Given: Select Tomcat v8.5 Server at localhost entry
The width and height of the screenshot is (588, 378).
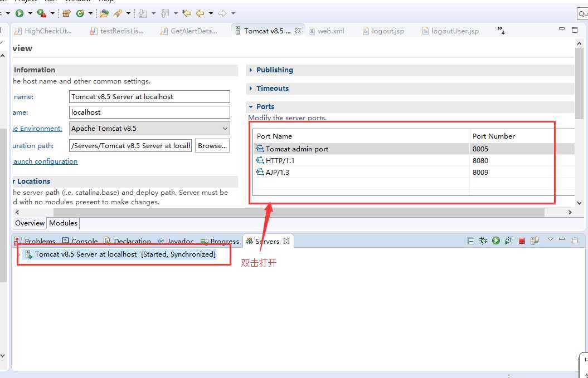Looking at the screenshot, I should 120,254.
